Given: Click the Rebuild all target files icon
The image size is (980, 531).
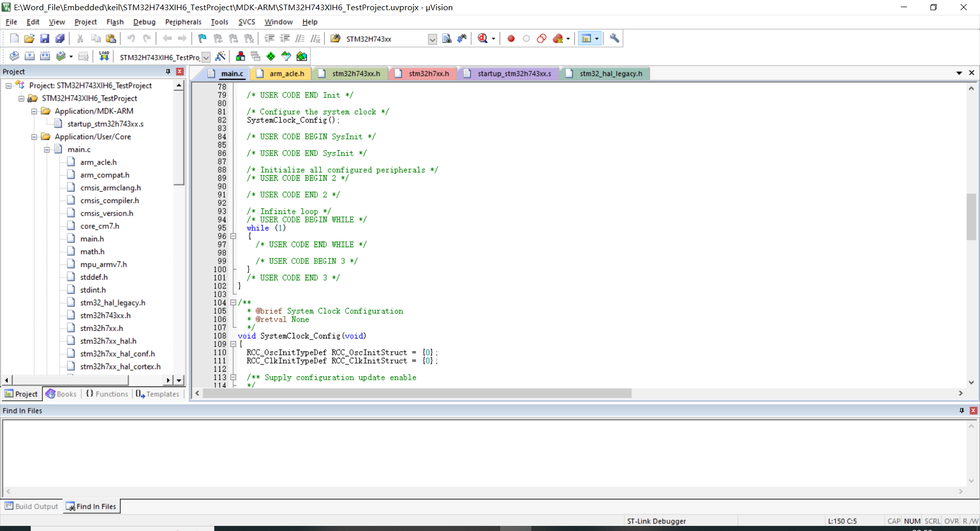Looking at the screenshot, I should click(x=45, y=56).
